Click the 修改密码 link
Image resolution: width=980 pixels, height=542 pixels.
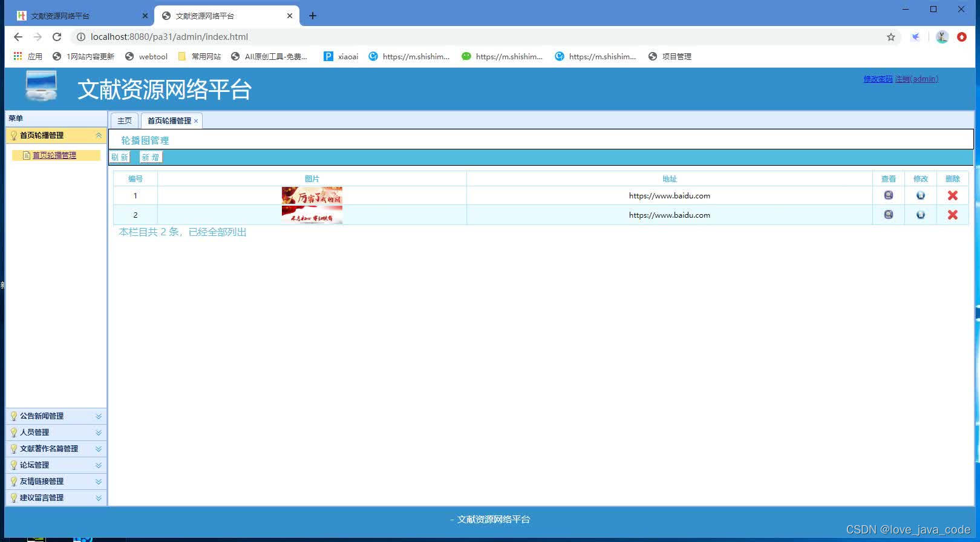pyautogui.click(x=878, y=79)
